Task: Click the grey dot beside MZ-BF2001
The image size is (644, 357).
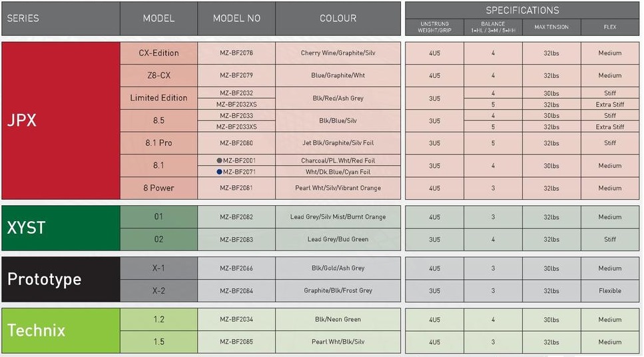Action: coord(218,161)
